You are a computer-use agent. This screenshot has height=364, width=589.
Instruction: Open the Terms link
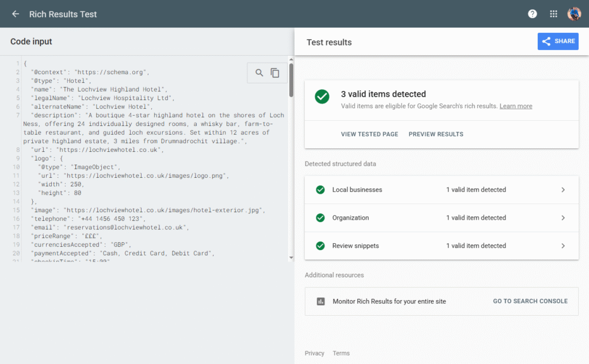[x=341, y=353]
